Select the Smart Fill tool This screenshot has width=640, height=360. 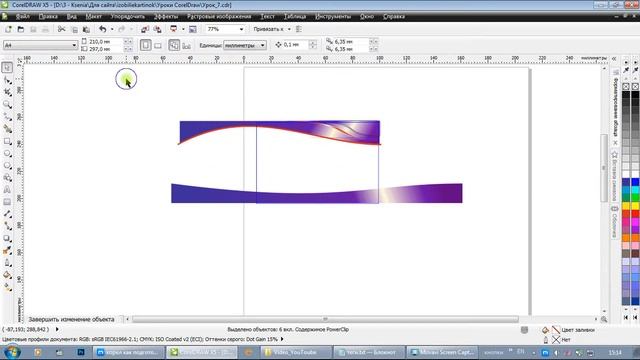tap(7, 129)
